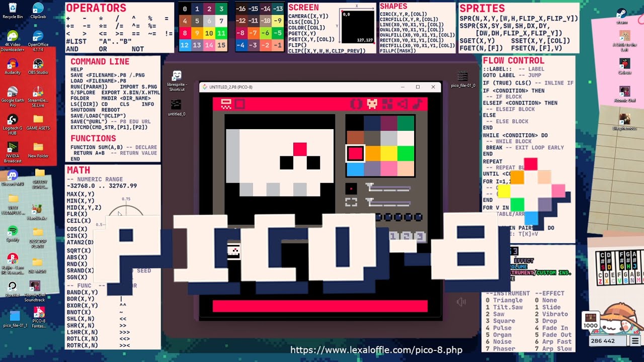Viewport: 644px width, 362px height.
Task: Adjust the slider beside the selection icon
Action: tap(388, 202)
